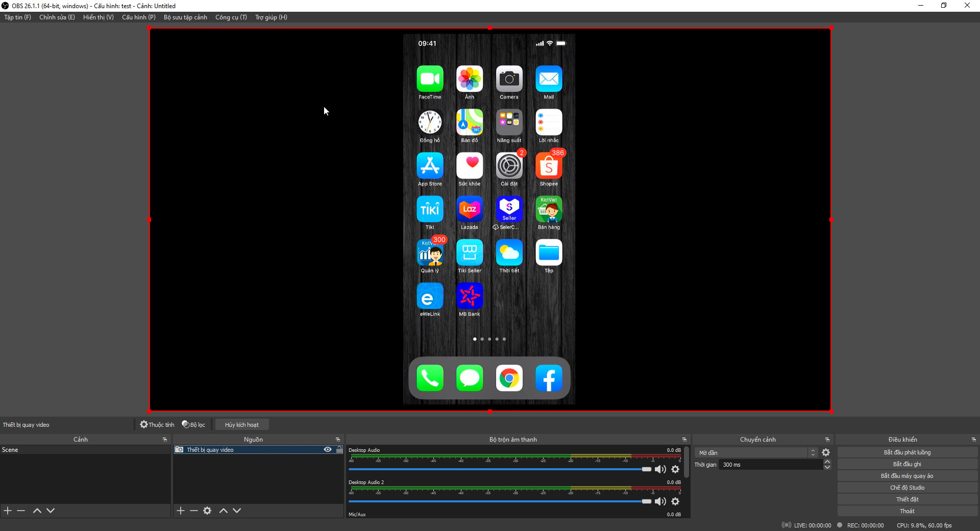This screenshot has height=531, width=980.
Task: Adjust Desktop Audio 2 volume slider
Action: pos(500,501)
